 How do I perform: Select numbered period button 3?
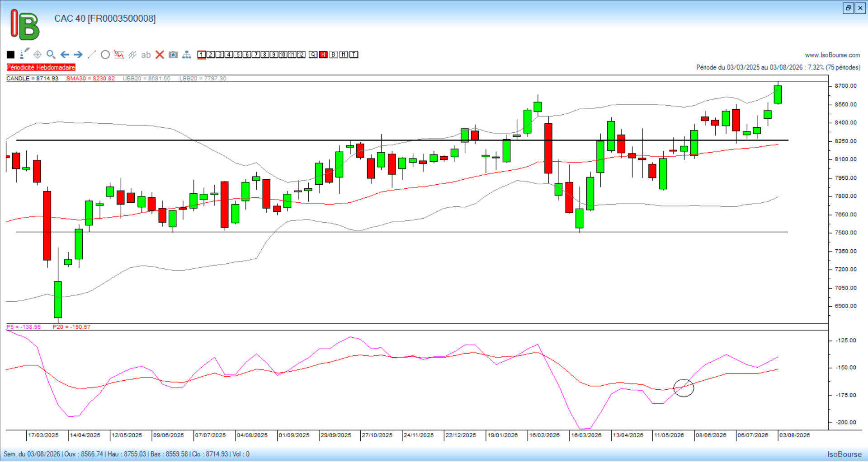click(220, 55)
